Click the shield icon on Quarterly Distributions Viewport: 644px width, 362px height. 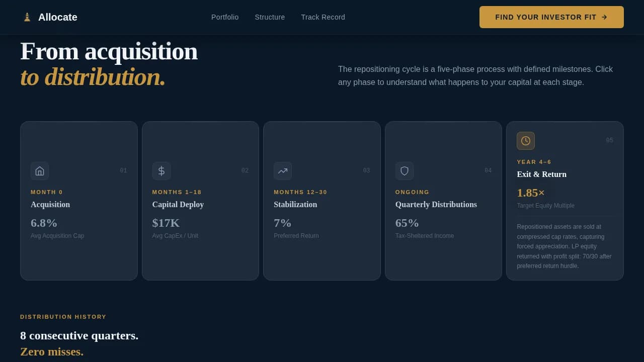pyautogui.click(x=405, y=171)
